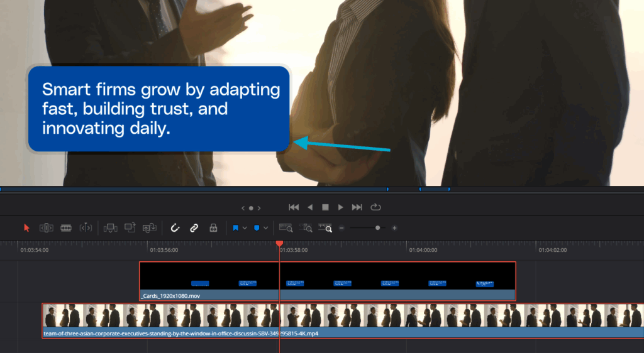This screenshot has height=353, width=644.
Task: Go to previous marker arrow
Action: pos(243,209)
